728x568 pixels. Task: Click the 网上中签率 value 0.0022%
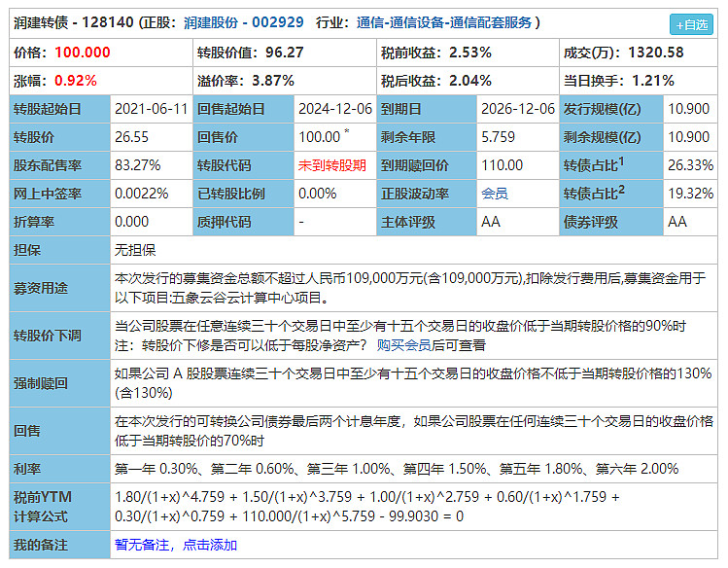pos(141,194)
